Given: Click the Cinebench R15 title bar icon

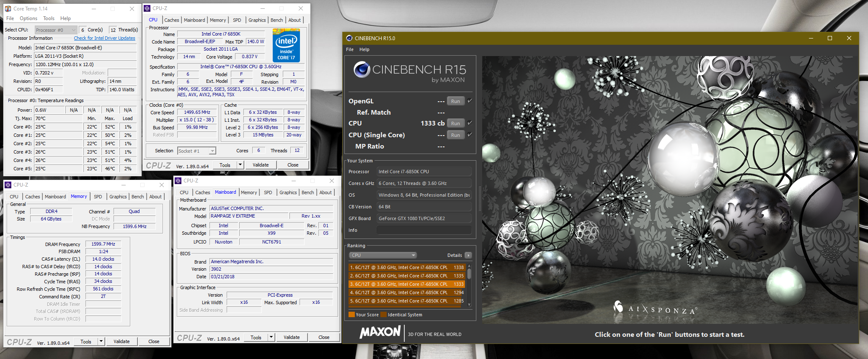Looking at the screenshot, I should tap(349, 38).
